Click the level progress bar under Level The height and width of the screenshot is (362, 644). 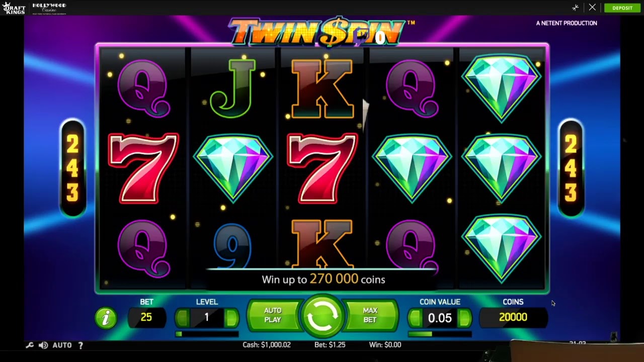(x=207, y=334)
